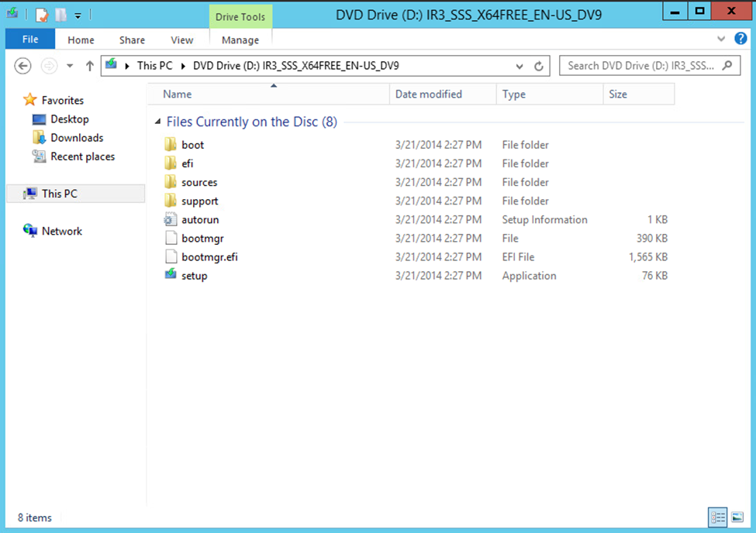Image resolution: width=756 pixels, height=533 pixels.
Task: Click the Forward arrow navigation button
Action: [49, 66]
